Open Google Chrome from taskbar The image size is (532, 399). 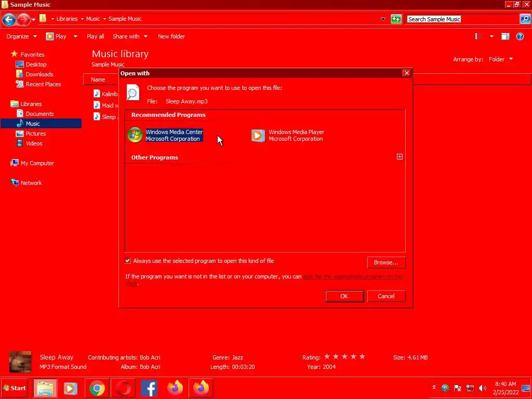point(97,388)
